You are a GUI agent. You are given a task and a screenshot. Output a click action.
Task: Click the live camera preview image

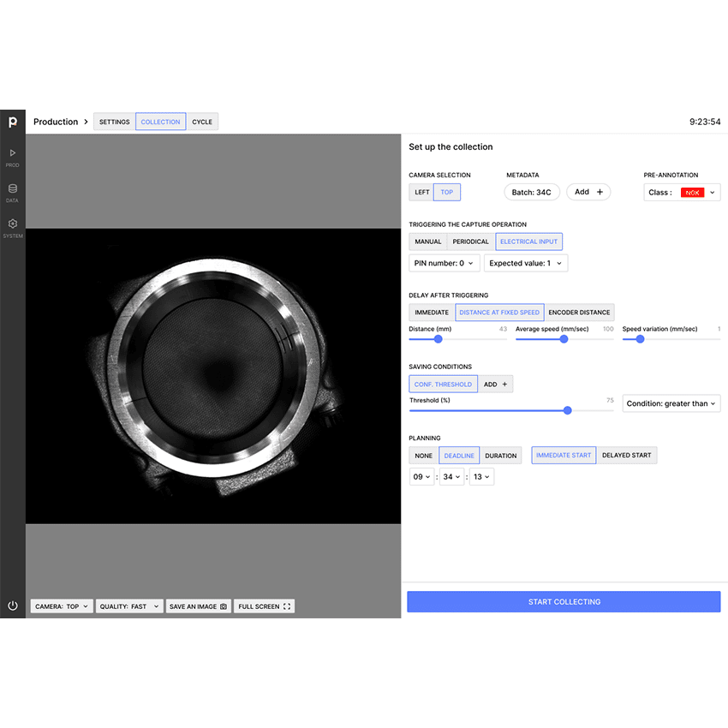pyautogui.click(x=213, y=376)
